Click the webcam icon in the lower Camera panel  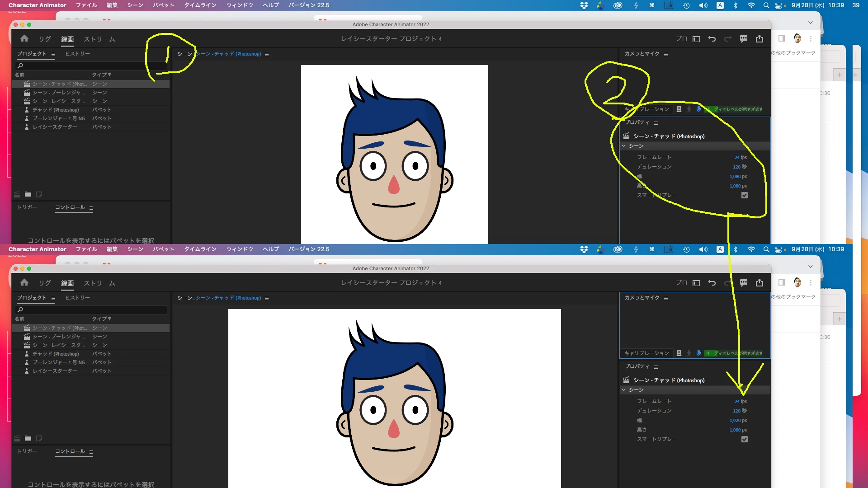coord(679,353)
